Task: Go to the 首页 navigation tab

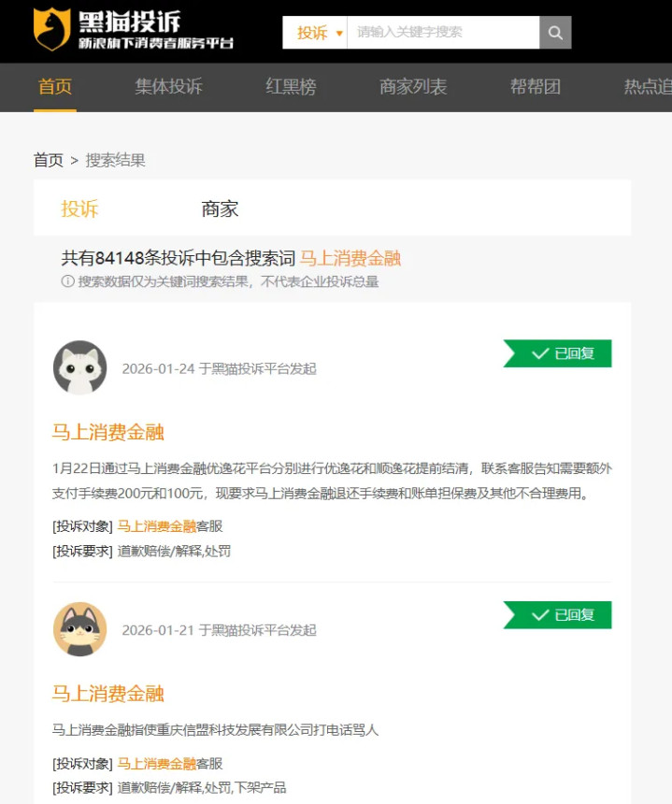Action: [55, 87]
